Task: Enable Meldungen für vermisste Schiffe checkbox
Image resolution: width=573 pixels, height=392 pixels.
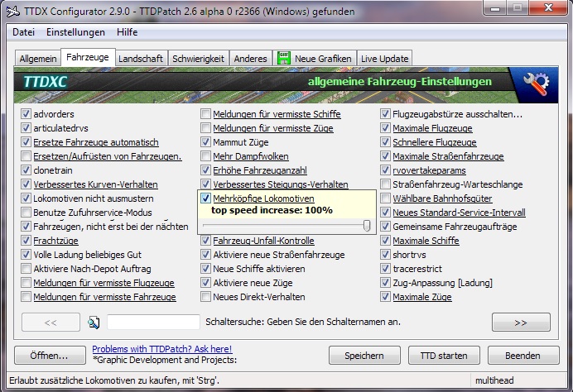Action: tap(205, 114)
